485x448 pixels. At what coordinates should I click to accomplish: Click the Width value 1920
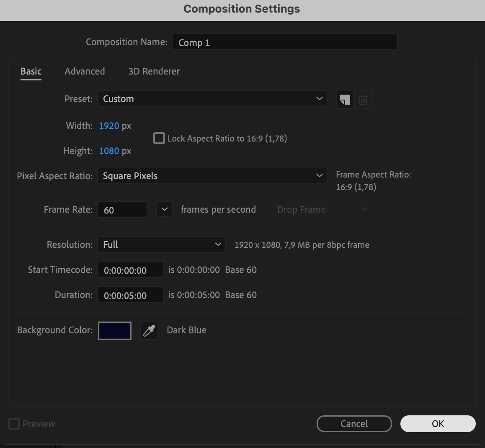pos(109,126)
